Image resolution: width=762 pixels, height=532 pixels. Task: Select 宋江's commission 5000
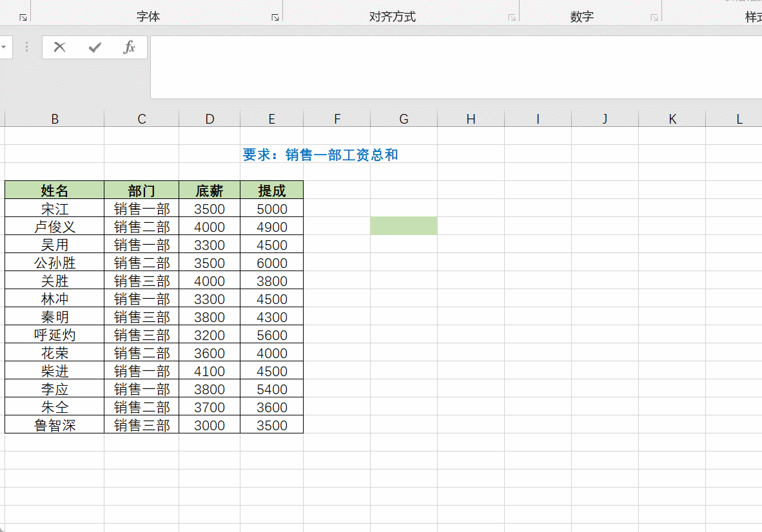tap(271, 209)
